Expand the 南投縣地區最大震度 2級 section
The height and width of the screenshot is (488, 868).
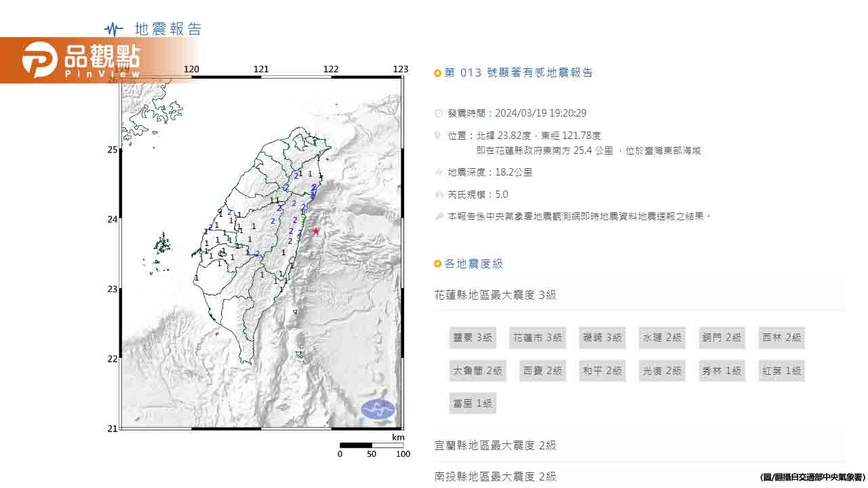tap(495, 476)
